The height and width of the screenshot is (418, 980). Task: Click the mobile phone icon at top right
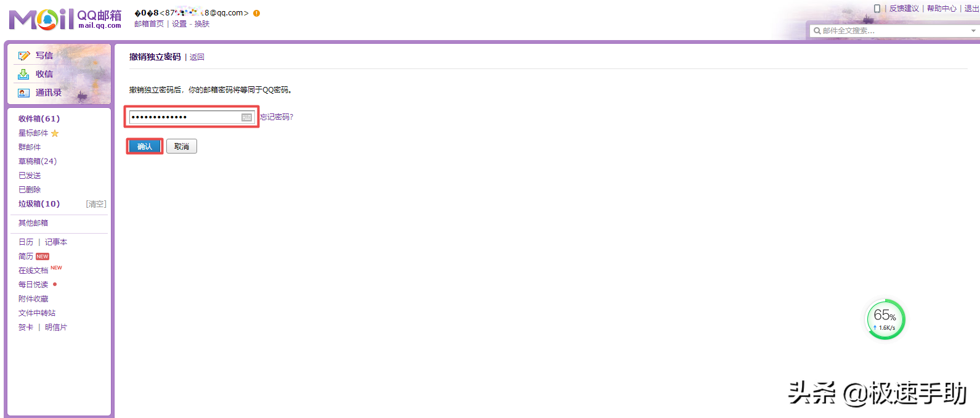coord(877,9)
